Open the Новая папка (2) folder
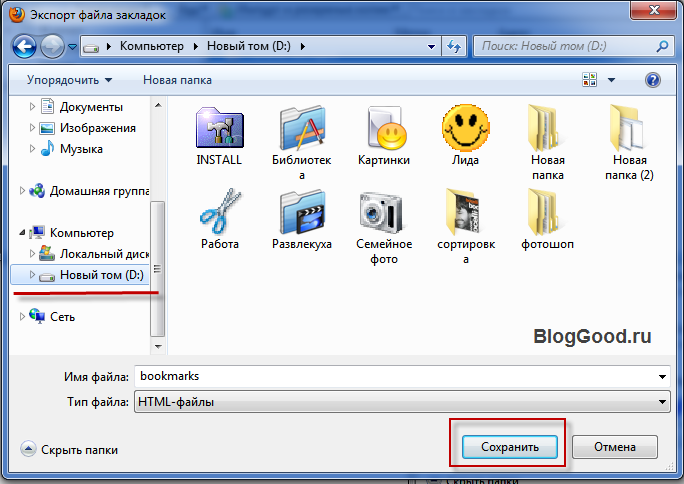This screenshot has width=684, height=484. click(629, 143)
